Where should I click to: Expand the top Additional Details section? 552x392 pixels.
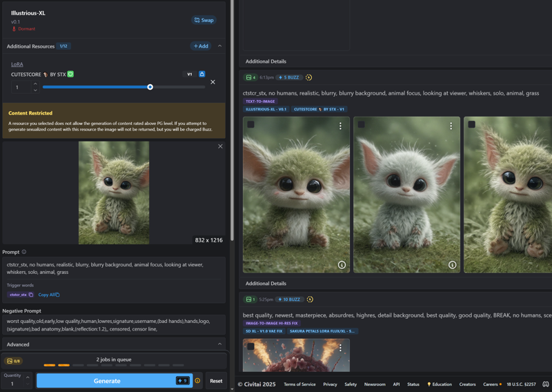tap(266, 61)
